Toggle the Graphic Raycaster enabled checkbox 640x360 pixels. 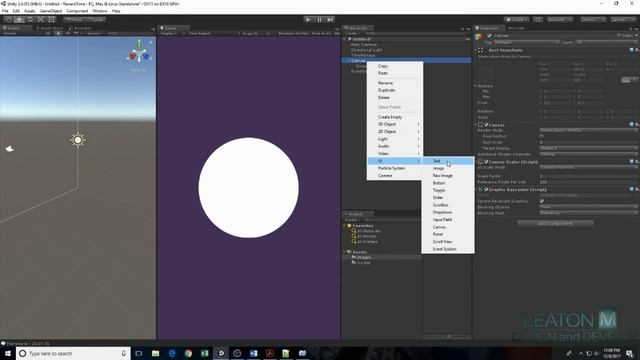pos(486,190)
